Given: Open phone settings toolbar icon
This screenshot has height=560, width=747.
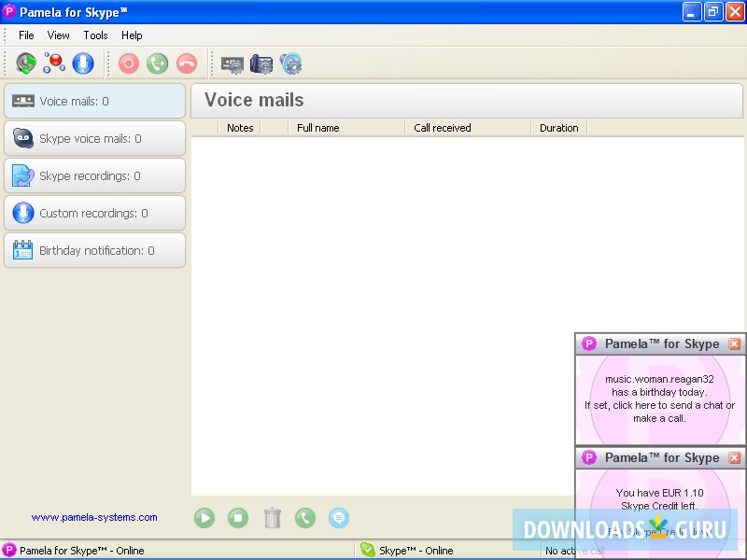Looking at the screenshot, I should click(261, 64).
